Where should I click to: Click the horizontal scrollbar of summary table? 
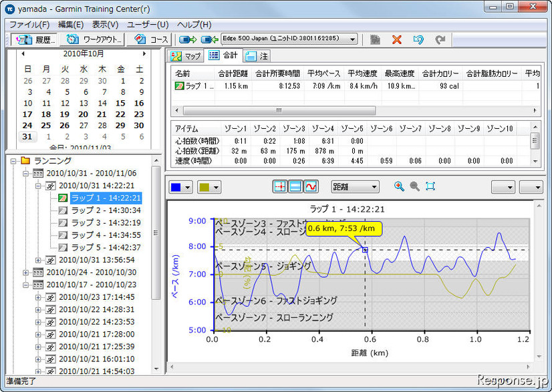coord(279,110)
